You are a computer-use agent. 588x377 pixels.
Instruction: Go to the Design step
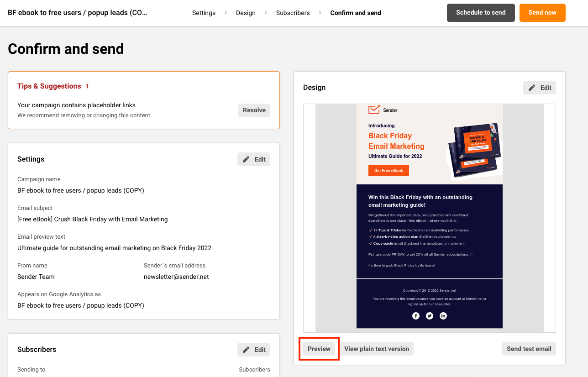click(x=246, y=13)
